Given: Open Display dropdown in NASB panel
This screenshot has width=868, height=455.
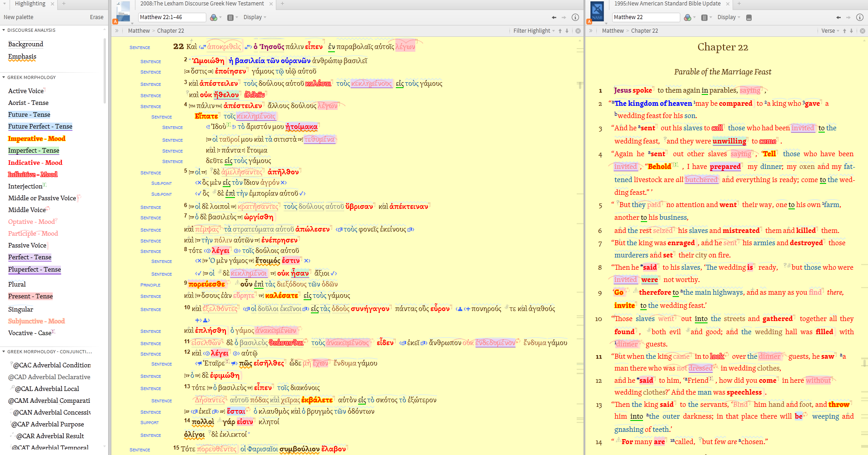Looking at the screenshot, I should pyautogui.click(x=728, y=17).
